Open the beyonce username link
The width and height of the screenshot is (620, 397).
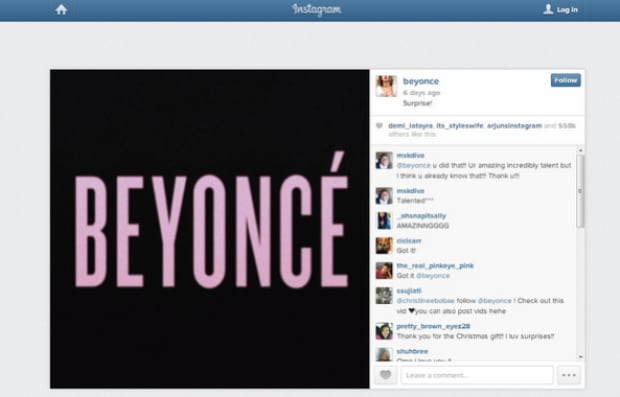pyautogui.click(x=421, y=81)
